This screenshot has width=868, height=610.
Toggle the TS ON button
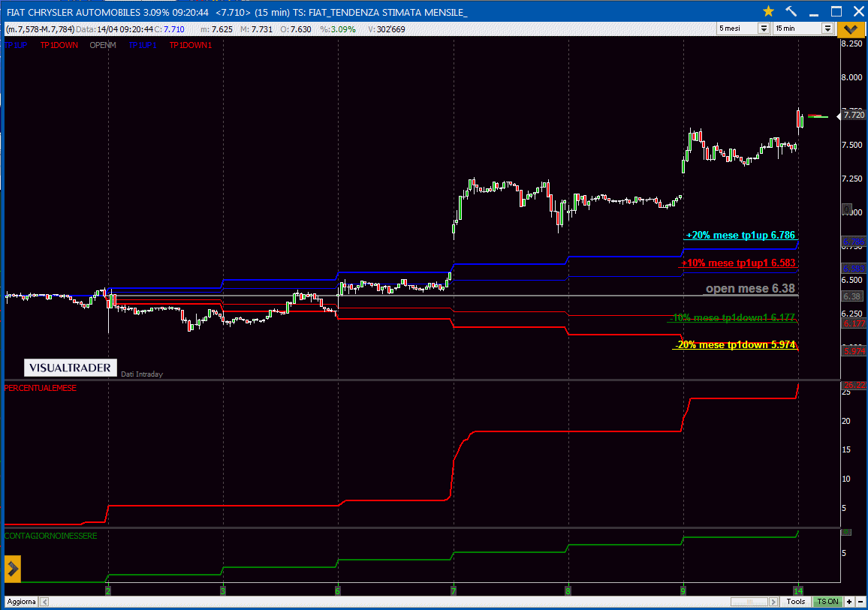(828, 602)
